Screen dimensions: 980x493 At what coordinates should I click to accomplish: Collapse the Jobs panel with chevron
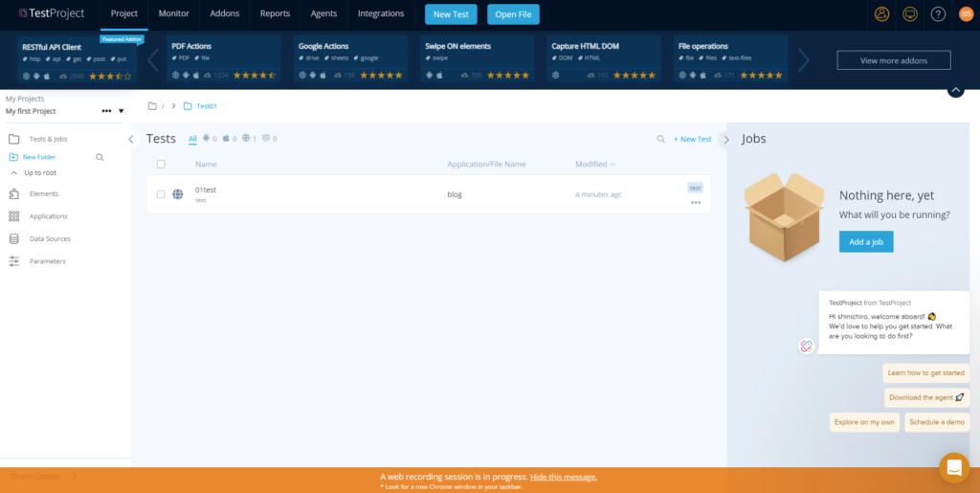(725, 140)
